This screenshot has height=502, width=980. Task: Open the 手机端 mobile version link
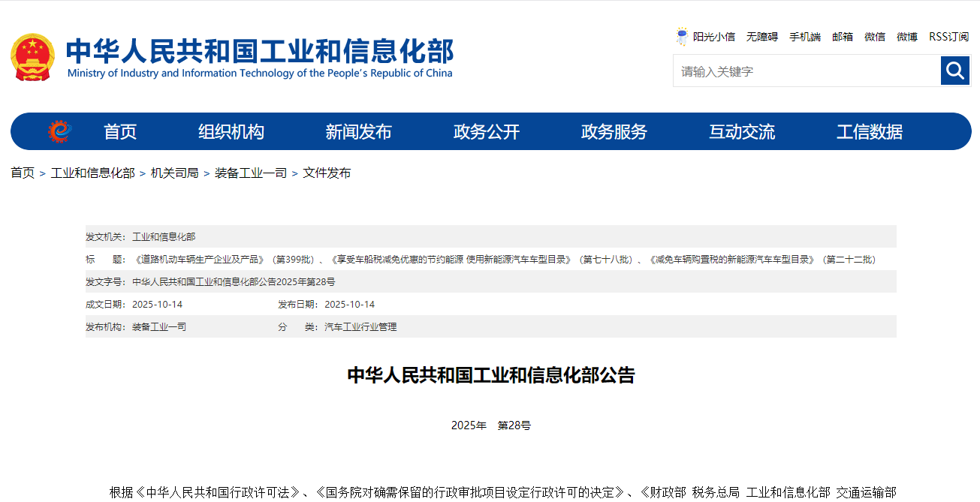[804, 37]
